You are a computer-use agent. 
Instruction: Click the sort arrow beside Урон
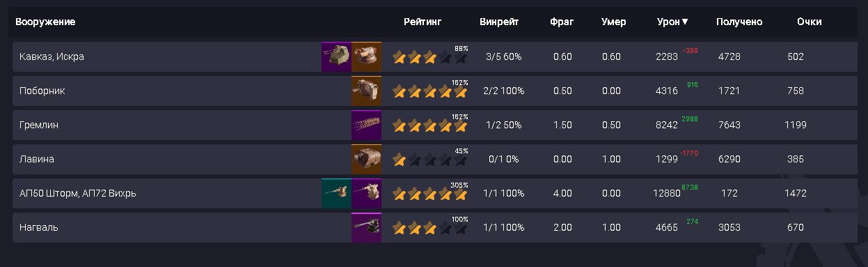[685, 22]
